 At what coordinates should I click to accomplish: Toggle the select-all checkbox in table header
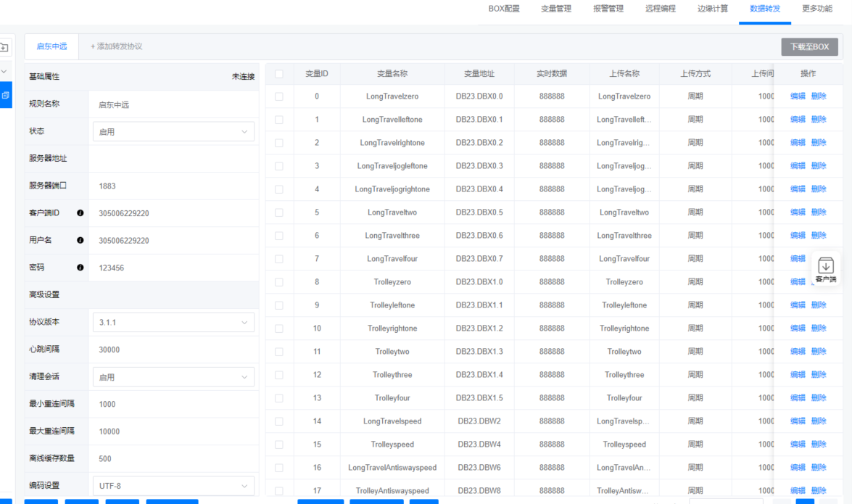tap(279, 73)
